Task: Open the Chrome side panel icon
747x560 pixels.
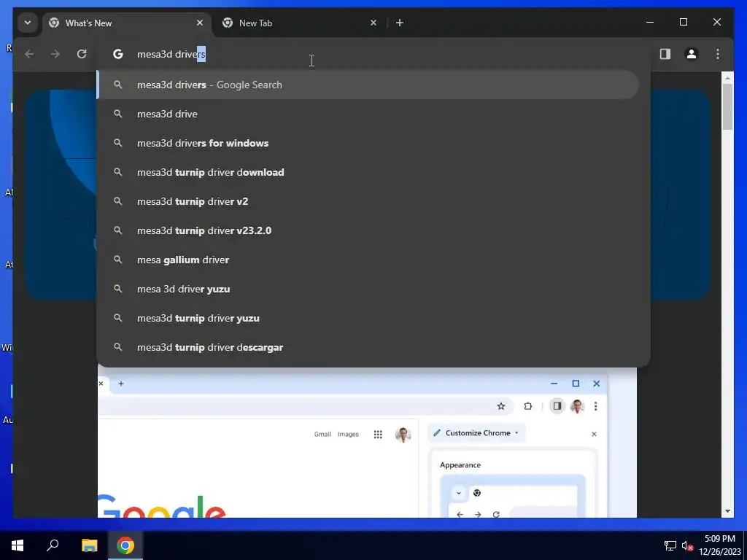Action: tap(665, 54)
